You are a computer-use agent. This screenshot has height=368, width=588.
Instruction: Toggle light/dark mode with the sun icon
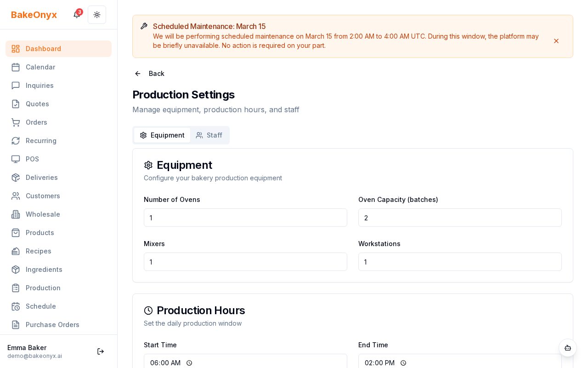pyautogui.click(x=97, y=15)
